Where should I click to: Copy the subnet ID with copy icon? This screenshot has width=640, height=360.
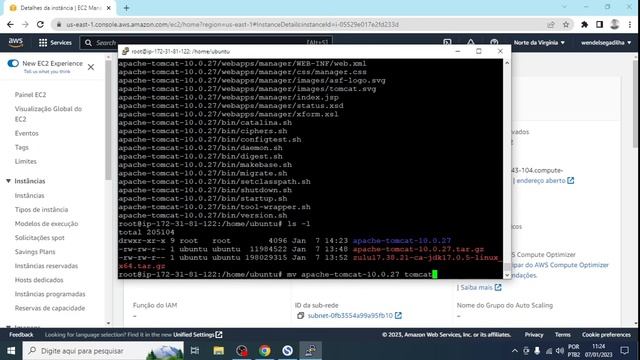click(x=300, y=316)
